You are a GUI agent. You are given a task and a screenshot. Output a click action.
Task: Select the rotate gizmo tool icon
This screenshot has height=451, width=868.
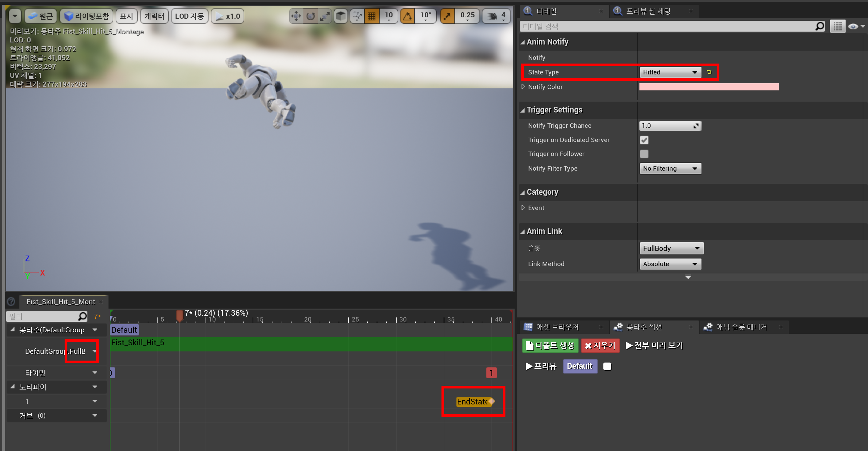(311, 16)
